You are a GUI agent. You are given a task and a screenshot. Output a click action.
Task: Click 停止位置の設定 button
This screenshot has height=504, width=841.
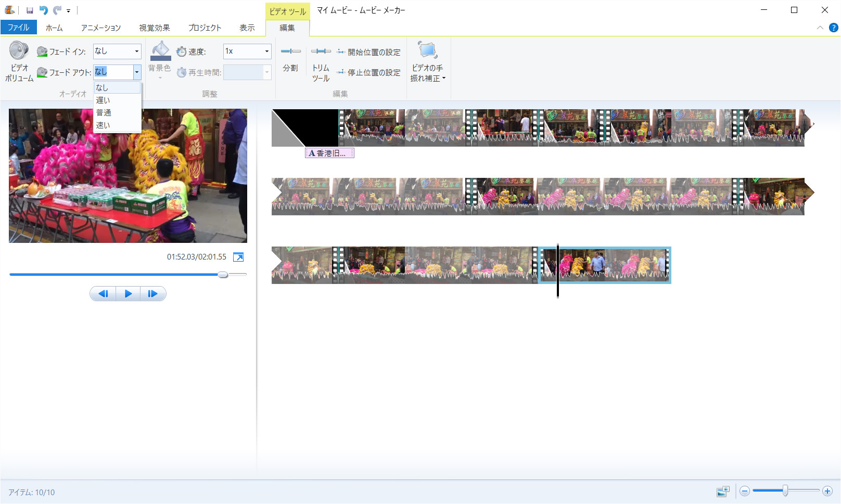click(x=368, y=73)
